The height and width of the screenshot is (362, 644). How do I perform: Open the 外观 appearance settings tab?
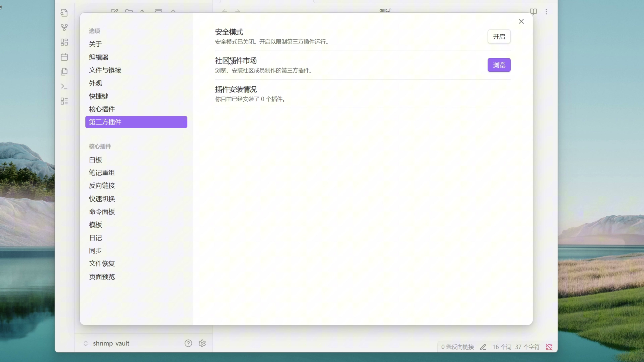pos(95,83)
